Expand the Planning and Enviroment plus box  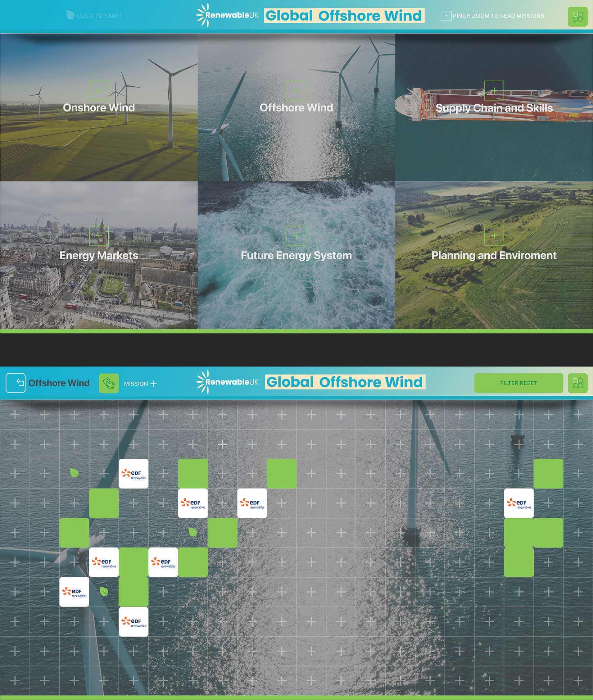(494, 236)
